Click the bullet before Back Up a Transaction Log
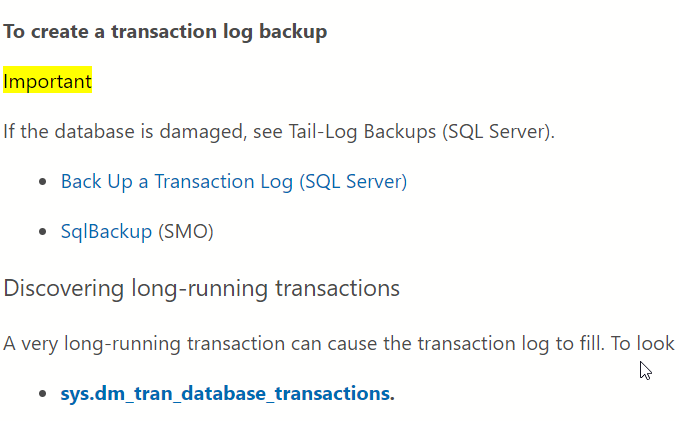The height and width of the screenshot is (421, 679). click(x=42, y=182)
